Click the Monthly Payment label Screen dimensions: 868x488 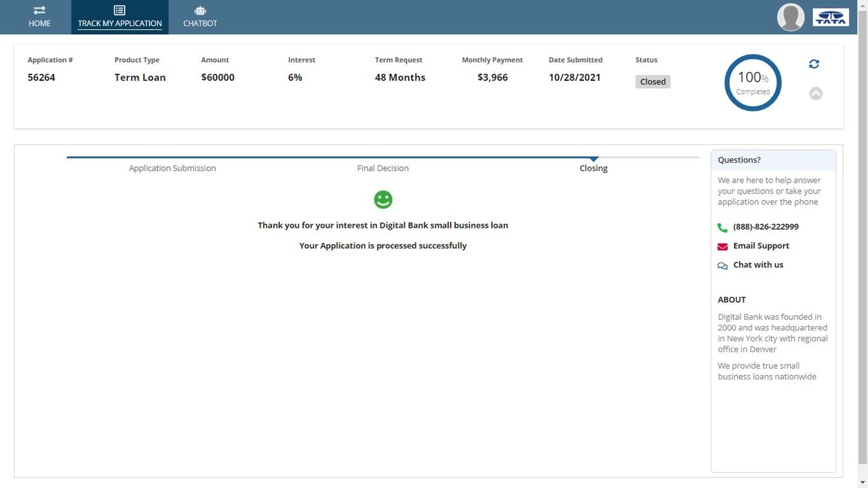(x=492, y=60)
